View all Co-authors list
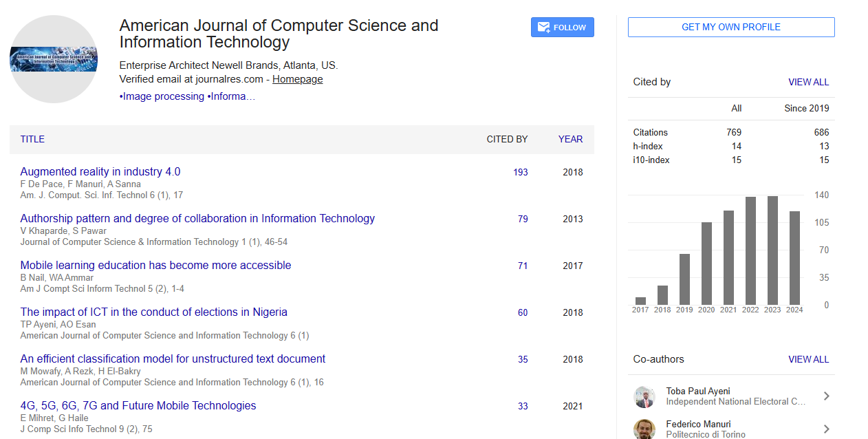 [x=808, y=359]
